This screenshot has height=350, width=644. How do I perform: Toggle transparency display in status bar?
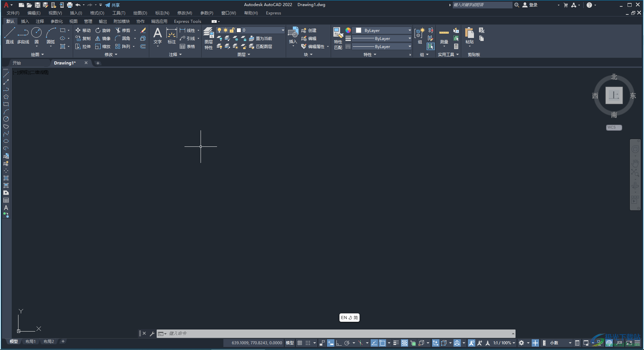pyautogui.click(x=405, y=343)
